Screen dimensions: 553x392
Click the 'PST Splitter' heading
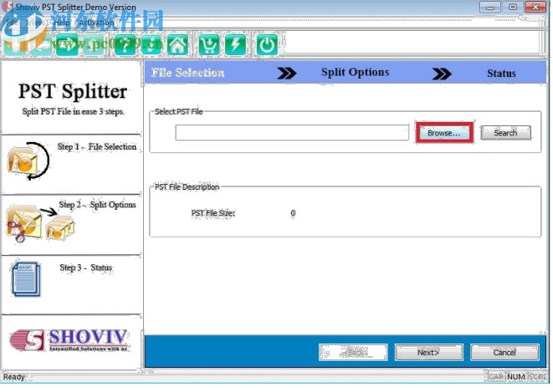coord(73,92)
